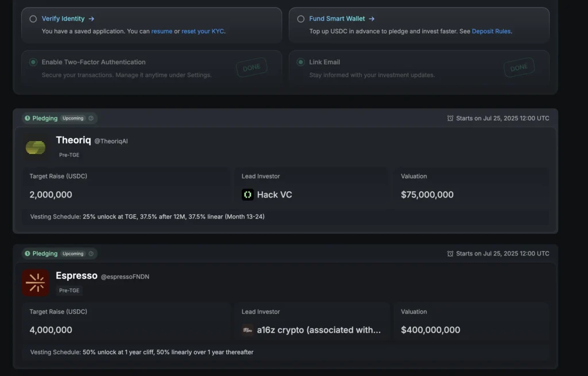Click the Theoriq project title

pyautogui.click(x=73, y=140)
